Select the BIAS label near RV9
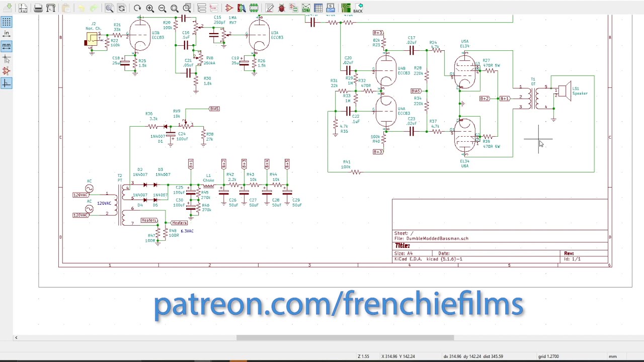This screenshot has width=644, height=362. tap(214, 109)
